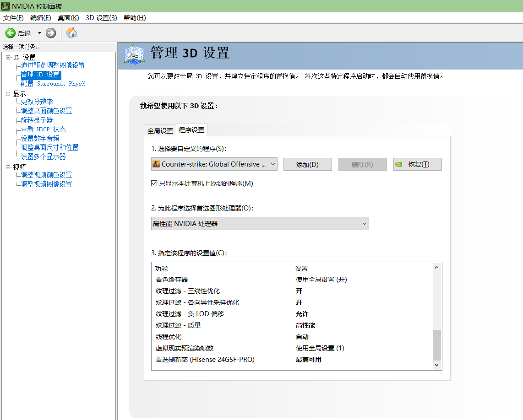Screen dimensions: 523x420
Task: Collapse the 3D 设置 tree node
Action: coord(9,57)
